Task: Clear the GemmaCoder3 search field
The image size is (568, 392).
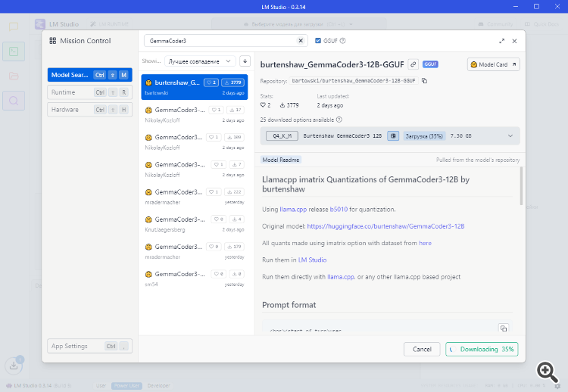Action: coord(301,41)
